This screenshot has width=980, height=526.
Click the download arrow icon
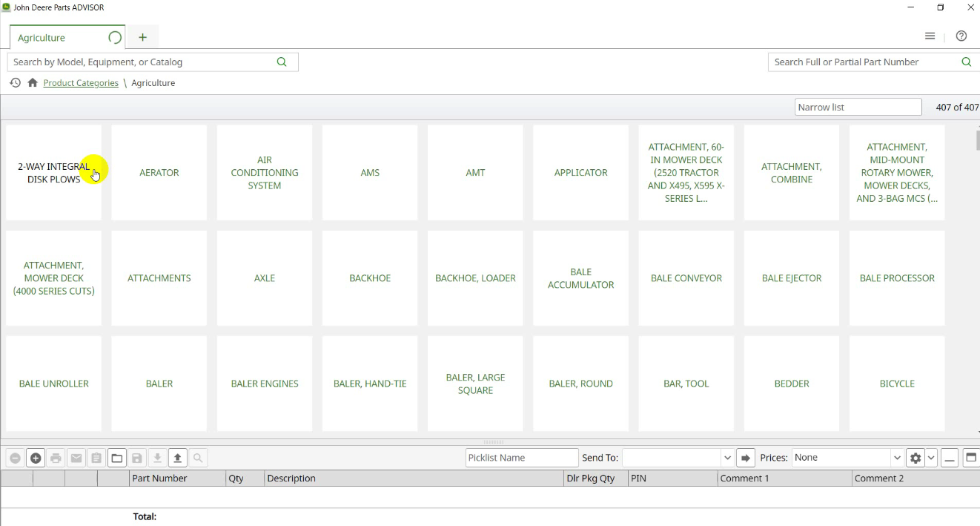157,458
